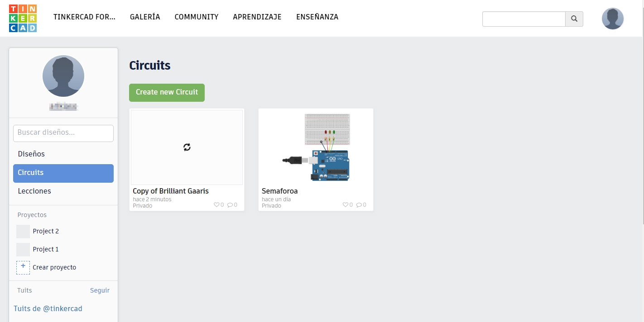Viewport: 644px width, 322px height.
Task: Click the Create new Circuit button
Action: [167, 93]
